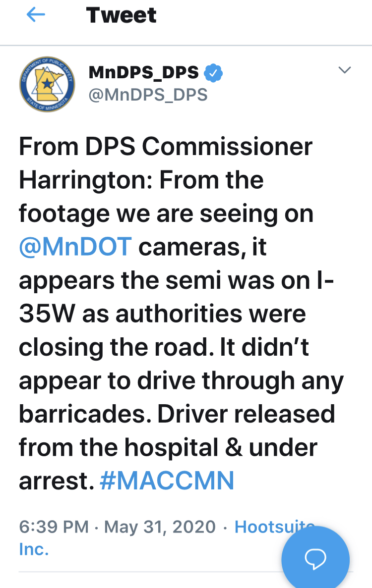Select the MnDPS_DPS display name
Screen dimensions: 372x588
point(143,72)
